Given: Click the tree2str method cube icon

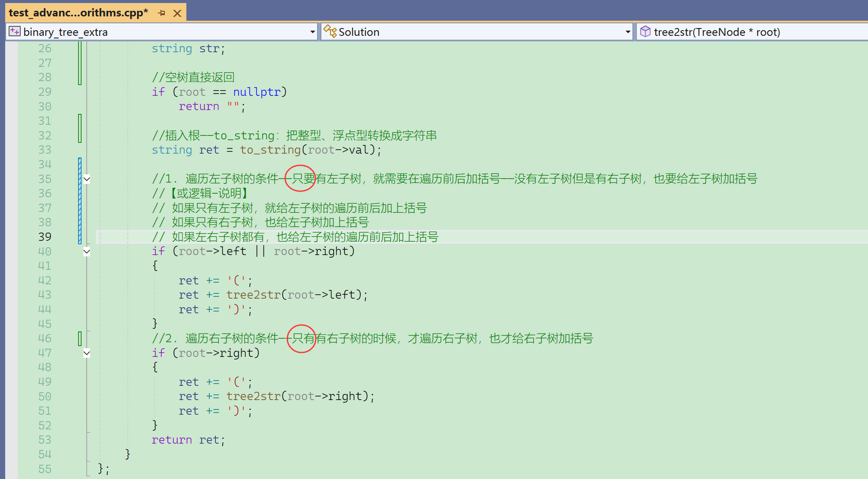Looking at the screenshot, I should pos(645,32).
